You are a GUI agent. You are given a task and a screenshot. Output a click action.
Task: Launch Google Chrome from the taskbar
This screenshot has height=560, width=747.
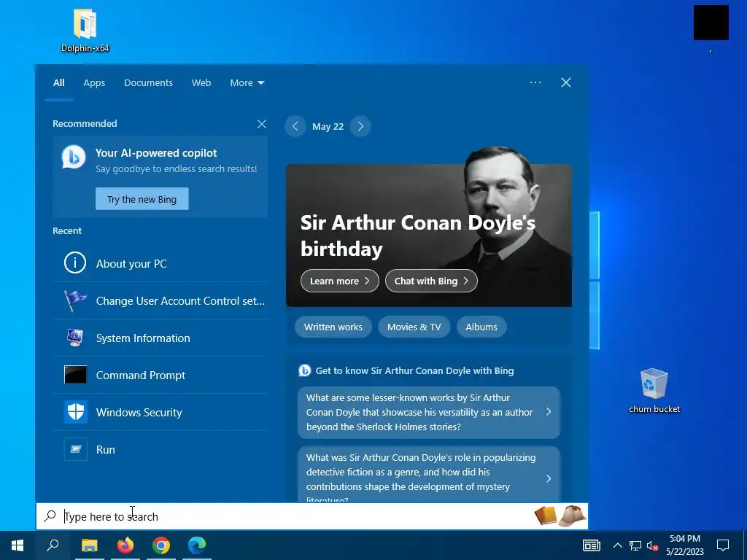click(x=161, y=545)
